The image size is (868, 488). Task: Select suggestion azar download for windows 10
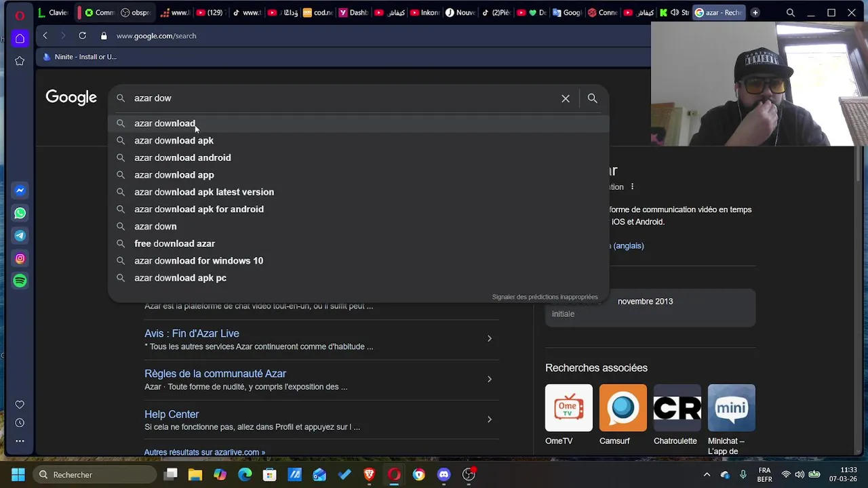click(359, 260)
